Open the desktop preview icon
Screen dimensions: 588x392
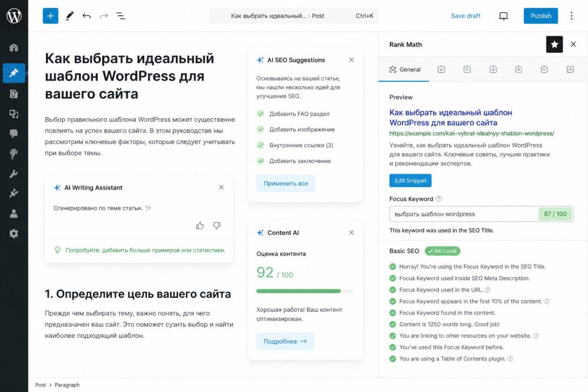(503, 15)
